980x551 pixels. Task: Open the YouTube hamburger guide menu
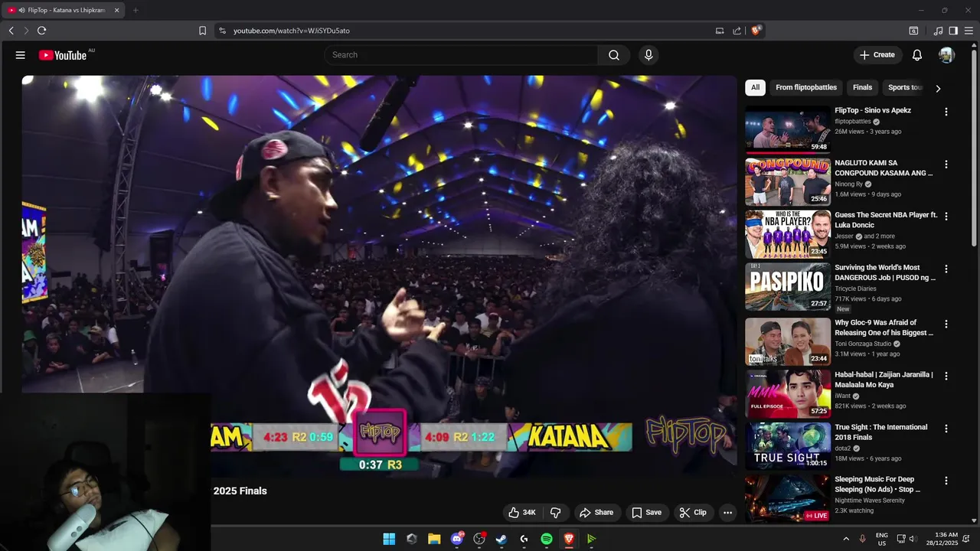point(21,55)
